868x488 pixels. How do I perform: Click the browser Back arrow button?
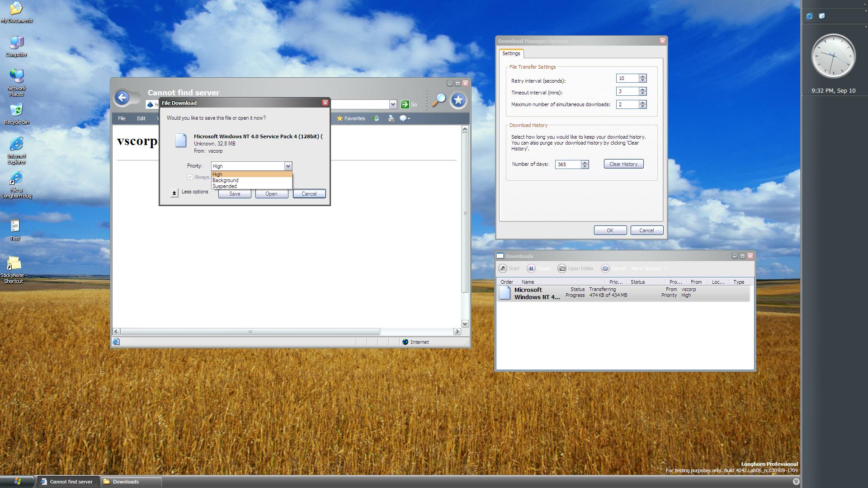(122, 98)
